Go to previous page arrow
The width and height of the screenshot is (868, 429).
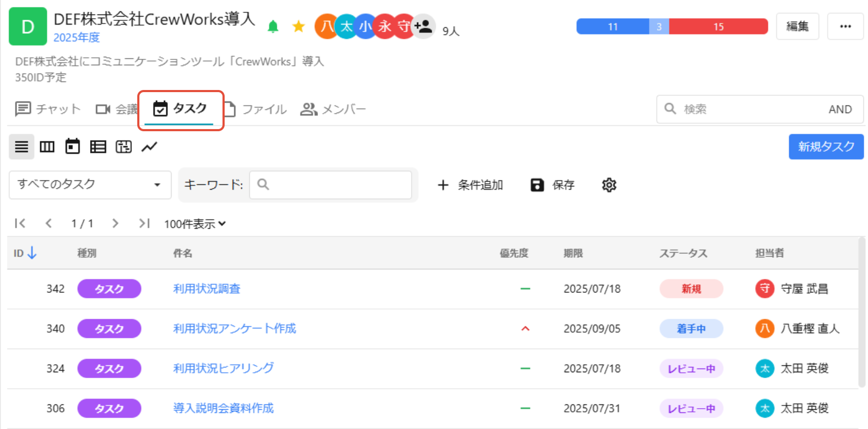tap(49, 223)
